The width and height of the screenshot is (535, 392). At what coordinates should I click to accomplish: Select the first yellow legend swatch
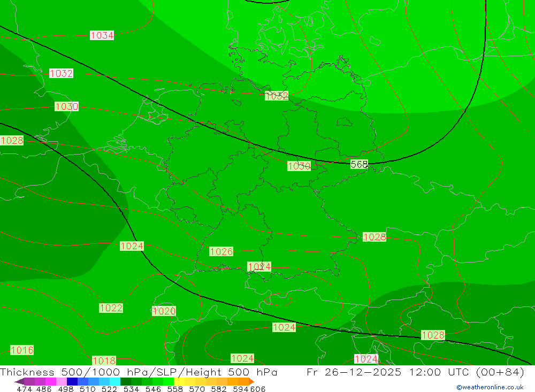[179, 381]
